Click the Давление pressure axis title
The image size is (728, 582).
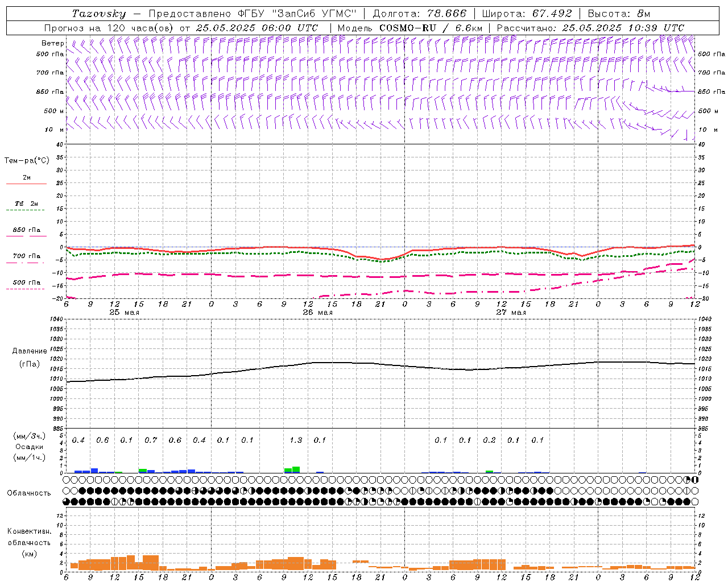click(x=30, y=351)
